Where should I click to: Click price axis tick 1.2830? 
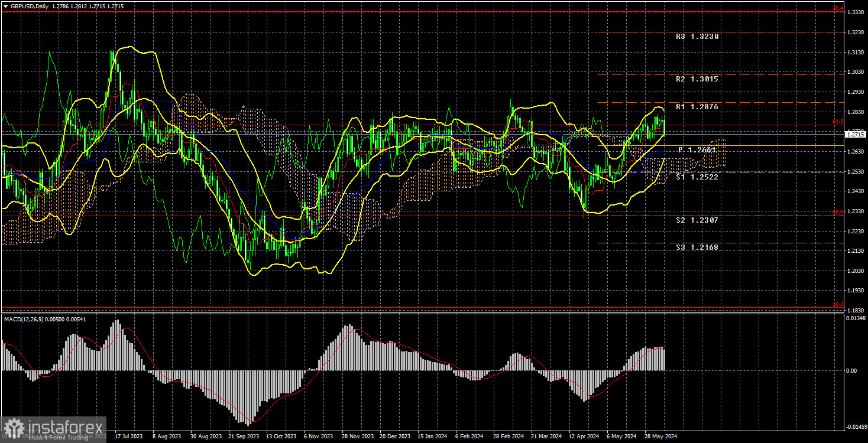(x=855, y=112)
